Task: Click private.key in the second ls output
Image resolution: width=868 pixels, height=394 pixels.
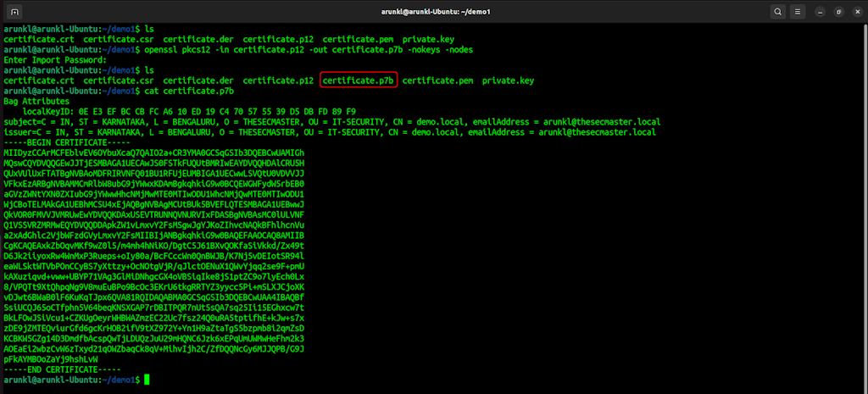Action: point(509,80)
